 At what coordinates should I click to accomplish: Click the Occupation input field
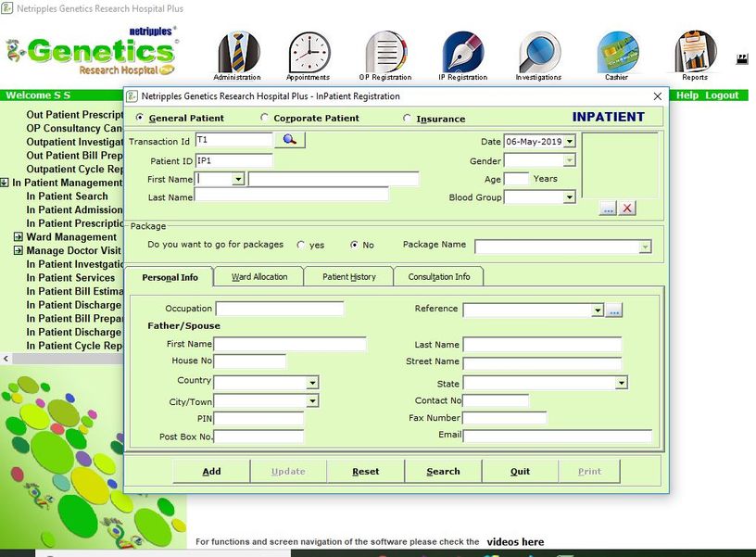[280, 309]
